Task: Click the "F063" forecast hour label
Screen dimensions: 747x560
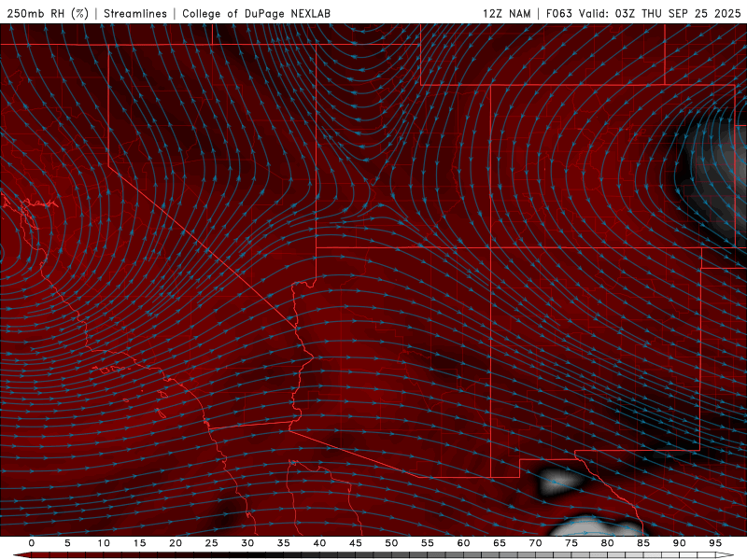Action: (x=558, y=13)
